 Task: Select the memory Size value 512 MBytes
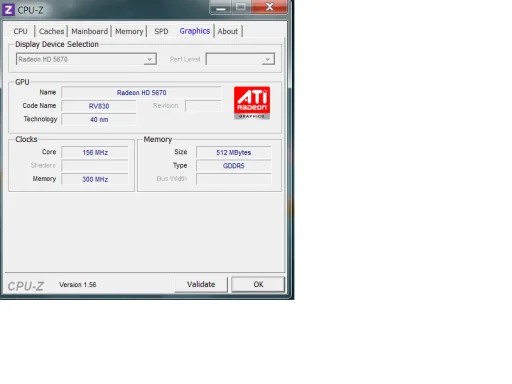(234, 152)
